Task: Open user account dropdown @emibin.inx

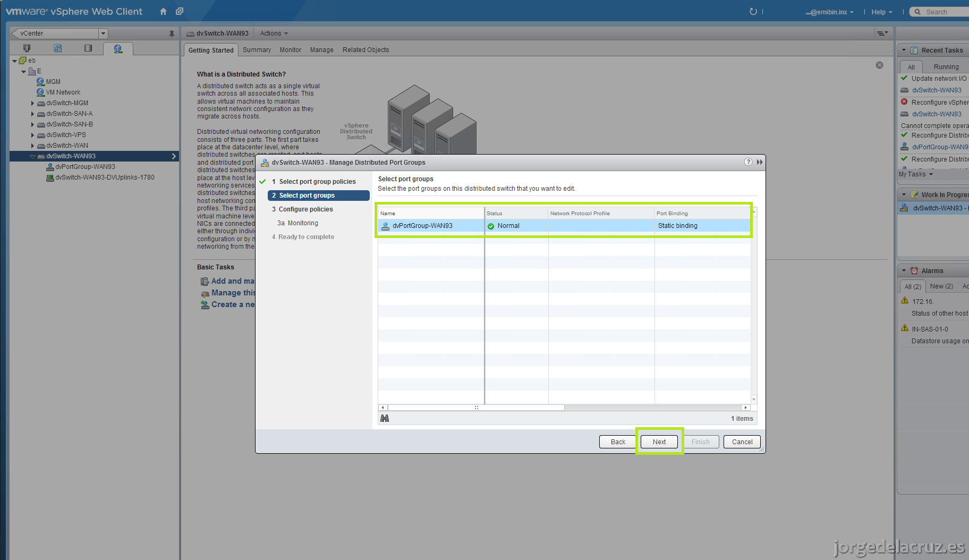Action: click(x=829, y=12)
